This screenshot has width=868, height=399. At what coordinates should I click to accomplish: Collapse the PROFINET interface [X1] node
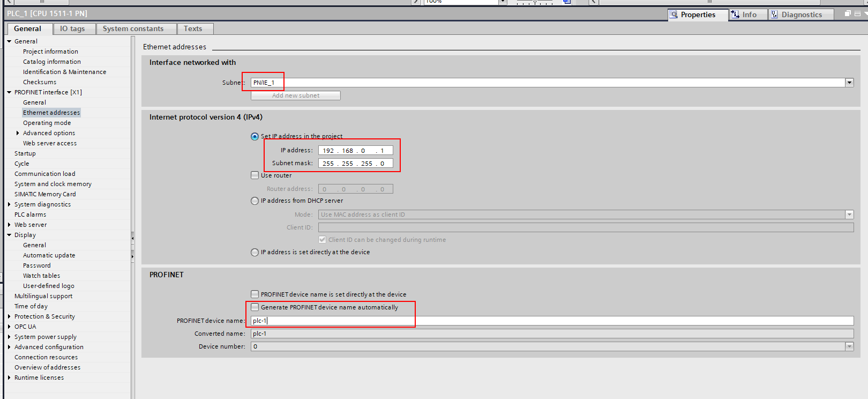pyautogui.click(x=9, y=92)
